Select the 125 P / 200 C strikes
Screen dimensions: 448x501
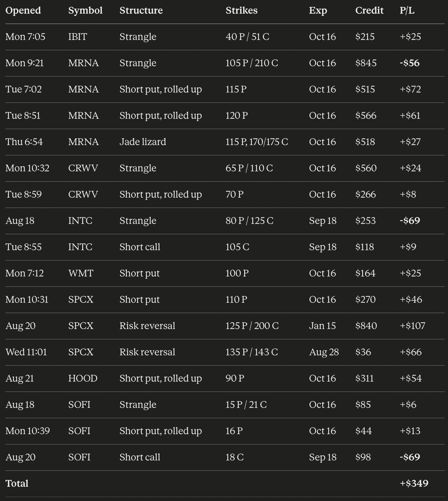click(x=252, y=326)
